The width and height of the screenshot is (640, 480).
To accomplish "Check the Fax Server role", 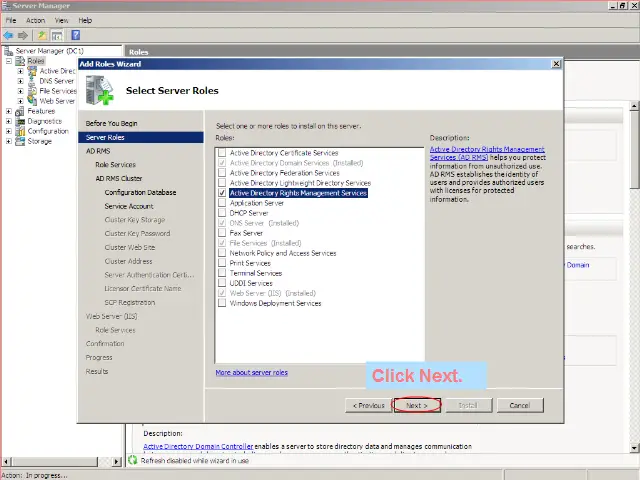I will [x=222, y=233].
